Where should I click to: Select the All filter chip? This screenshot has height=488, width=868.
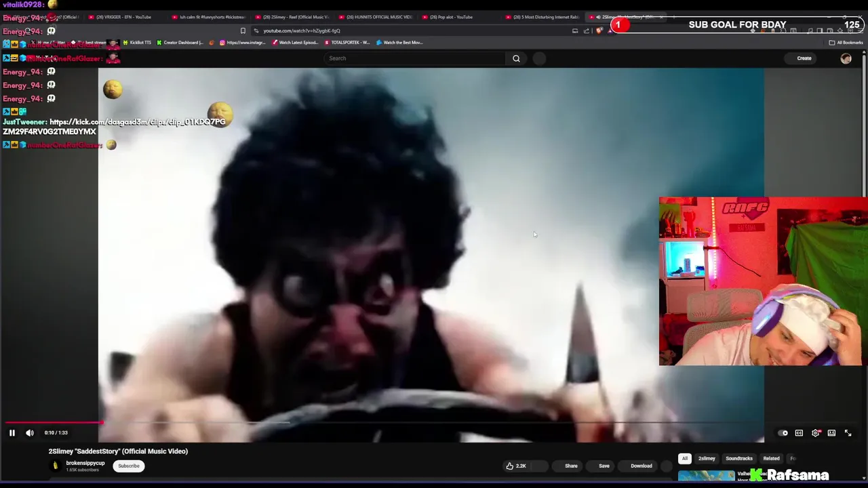click(x=685, y=458)
